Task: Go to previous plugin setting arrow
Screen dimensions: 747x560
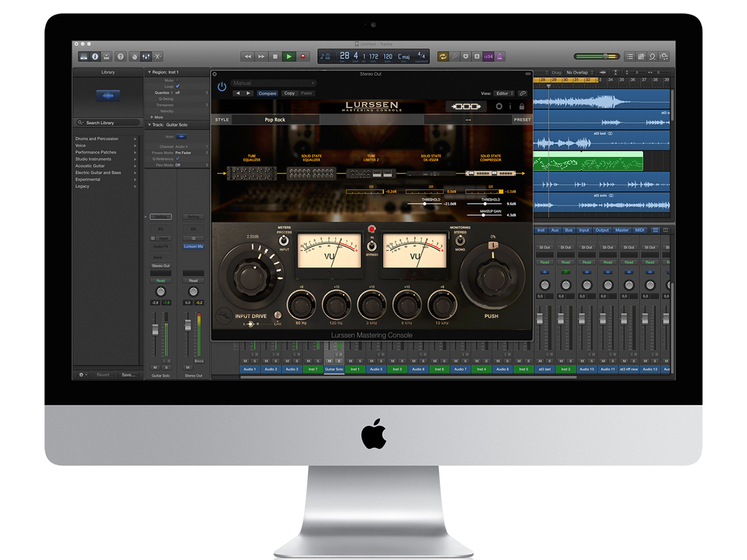Action: click(237, 93)
